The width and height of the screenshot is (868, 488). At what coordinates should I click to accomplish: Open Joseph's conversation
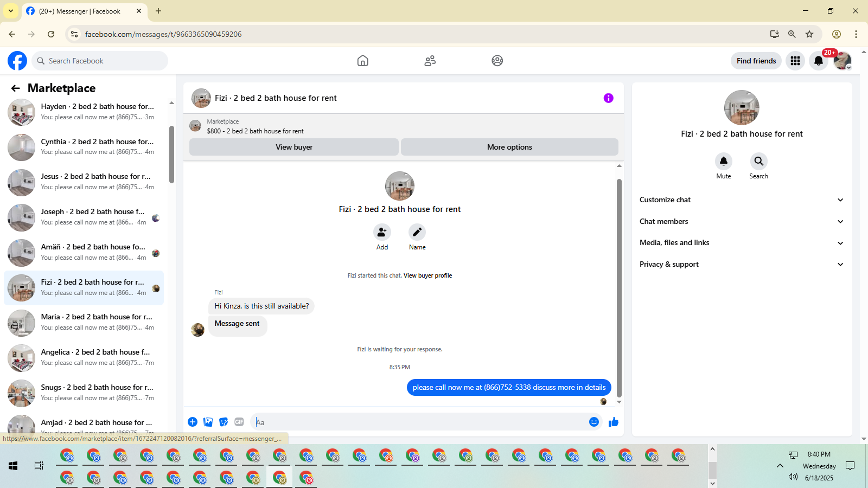(84, 217)
